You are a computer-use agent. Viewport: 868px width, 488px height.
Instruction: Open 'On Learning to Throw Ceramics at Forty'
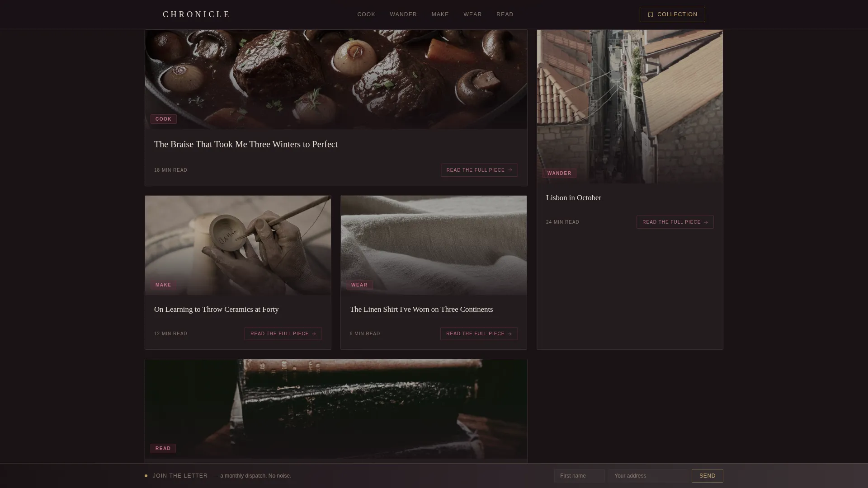tap(217, 310)
